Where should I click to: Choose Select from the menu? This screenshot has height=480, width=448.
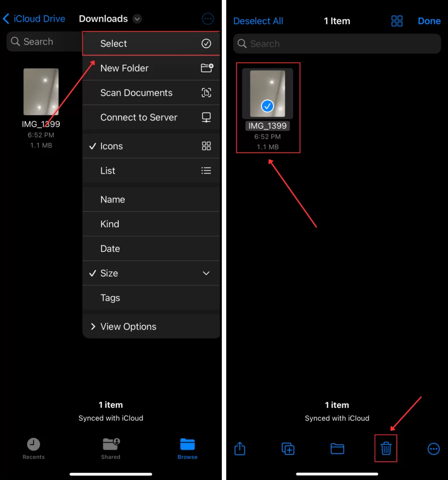pos(151,44)
